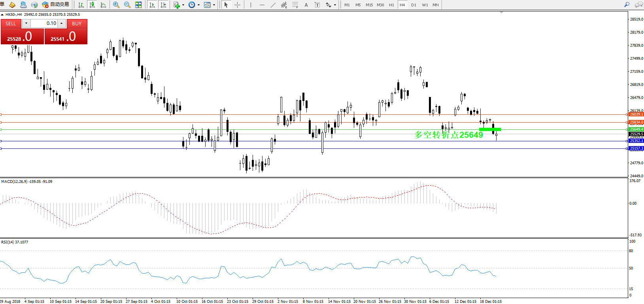The height and width of the screenshot is (304, 644).
Task: Switch to the M15 timeframe
Action: click(369, 5)
